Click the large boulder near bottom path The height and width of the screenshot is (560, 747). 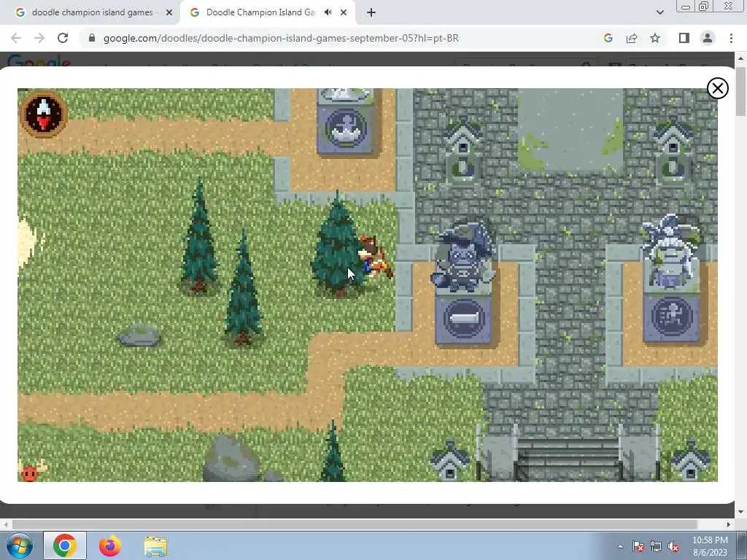[233, 459]
